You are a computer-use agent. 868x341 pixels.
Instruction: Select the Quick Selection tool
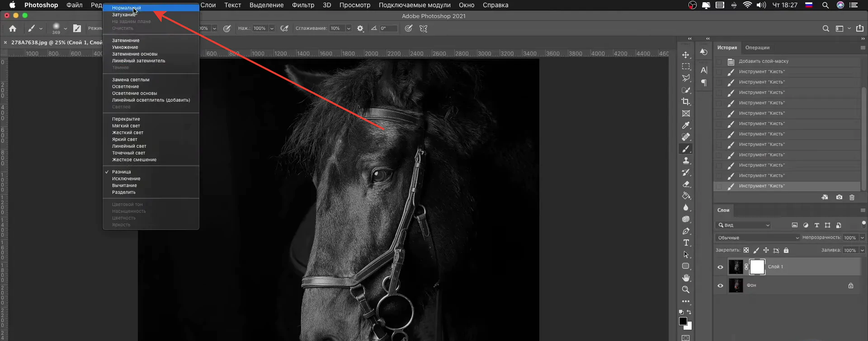click(x=686, y=90)
